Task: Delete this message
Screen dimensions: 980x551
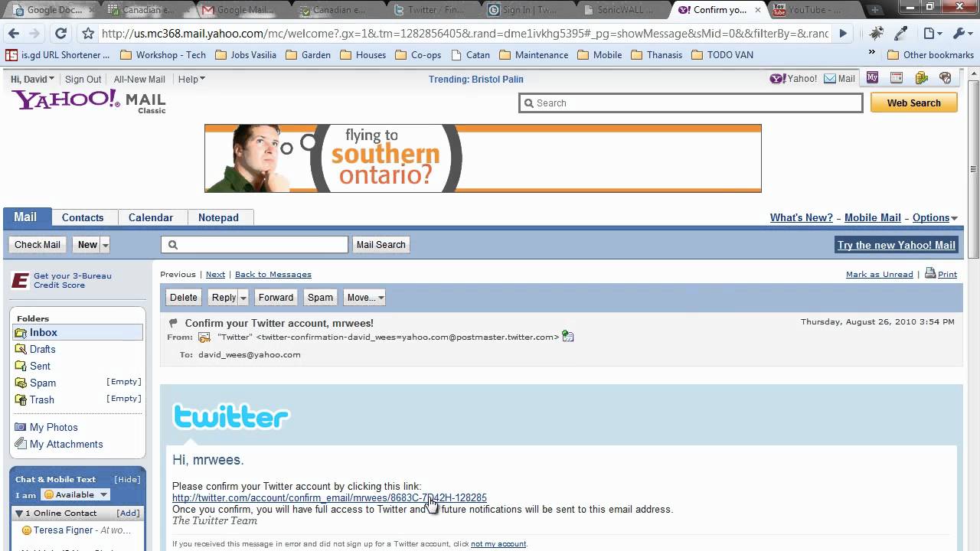Action: [184, 298]
